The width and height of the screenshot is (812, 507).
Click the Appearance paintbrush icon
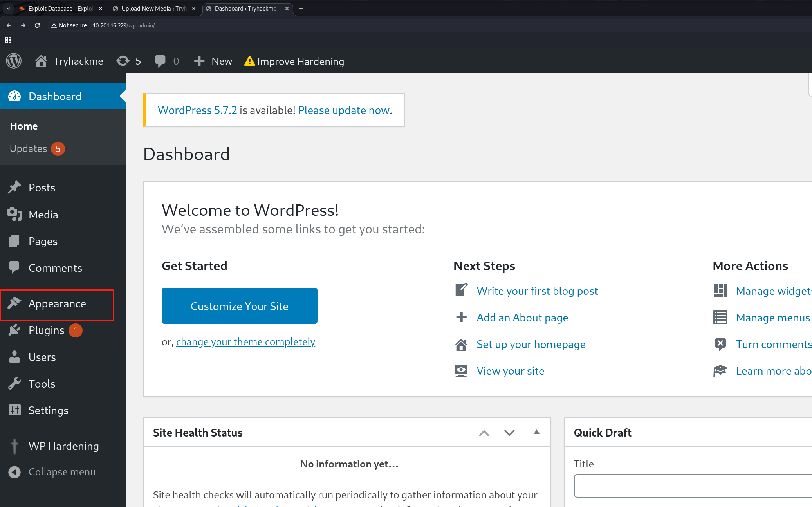(x=14, y=303)
